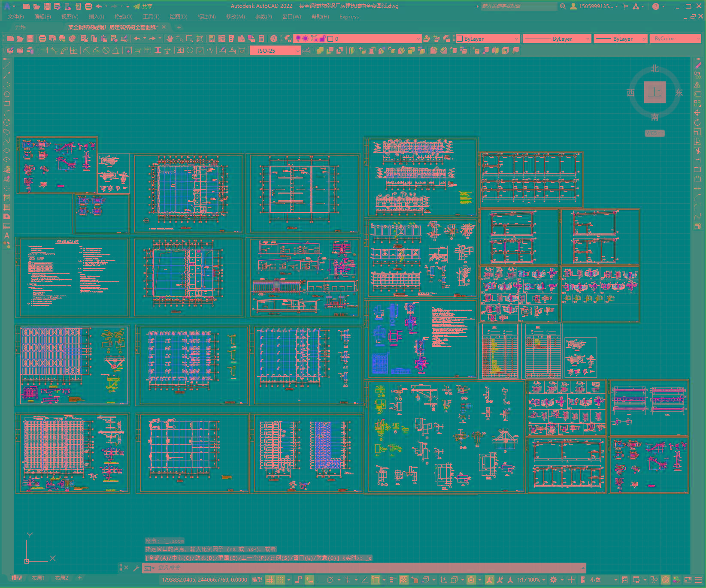Select the Angular dimension tool
Image resolution: width=706 pixels, height=588 pixels.
pyautogui.click(x=116, y=51)
